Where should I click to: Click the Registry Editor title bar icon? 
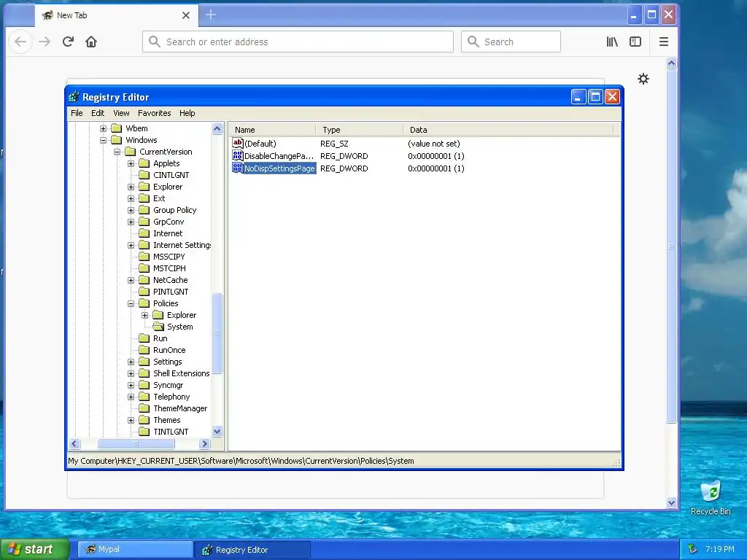(74, 97)
